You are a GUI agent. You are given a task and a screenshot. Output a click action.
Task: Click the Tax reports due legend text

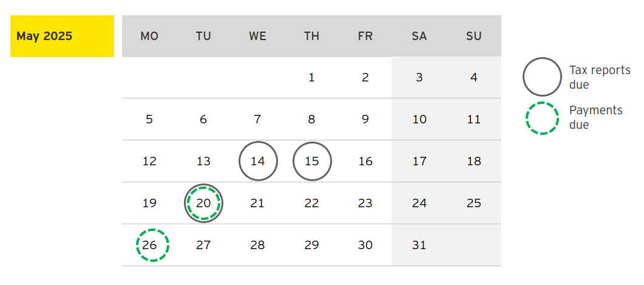click(x=591, y=77)
